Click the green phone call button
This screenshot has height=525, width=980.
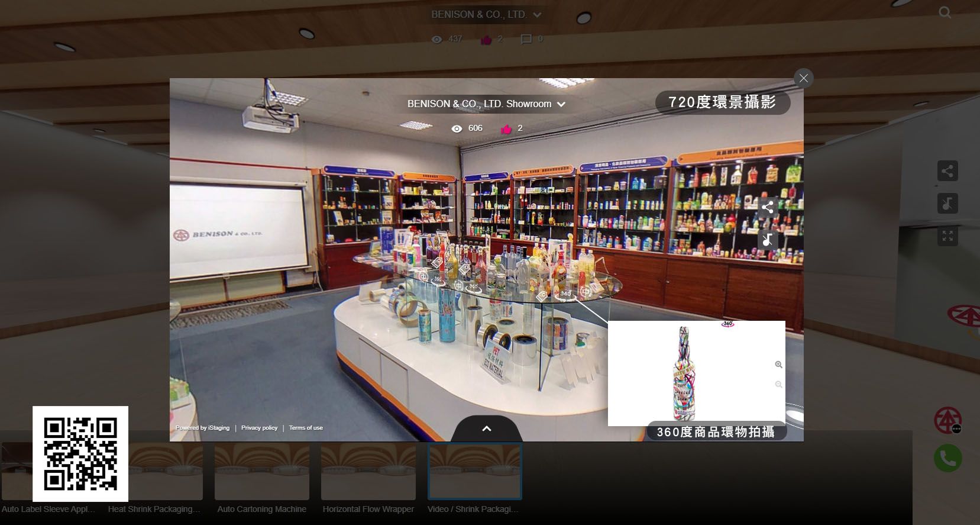point(947,458)
